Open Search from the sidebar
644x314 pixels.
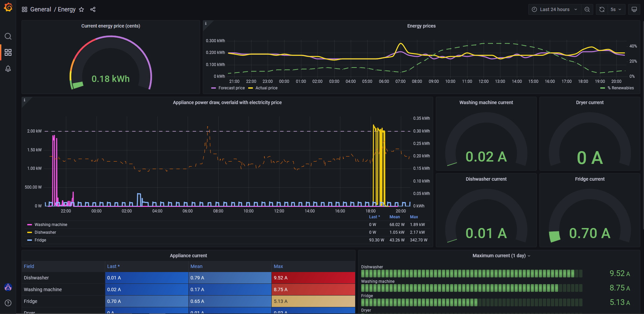[x=8, y=36]
